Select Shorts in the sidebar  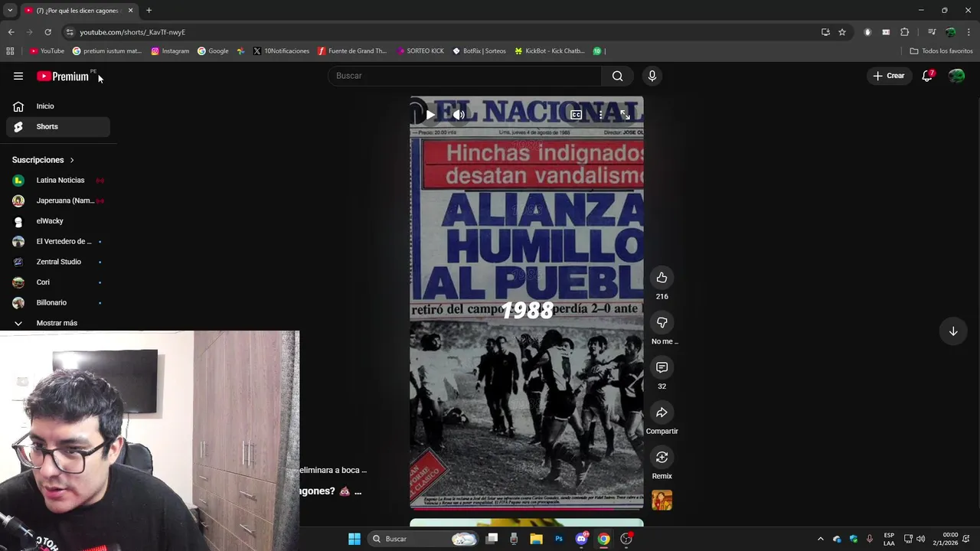click(x=58, y=126)
